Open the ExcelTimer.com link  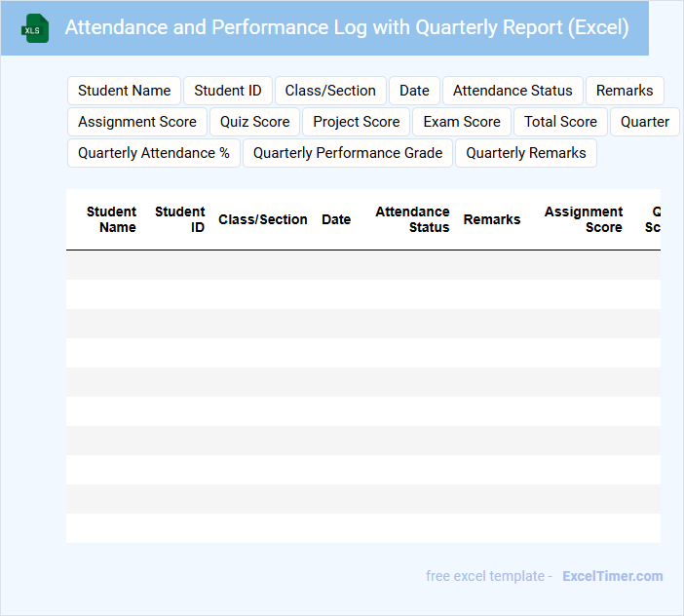click(x=612, y=576)
